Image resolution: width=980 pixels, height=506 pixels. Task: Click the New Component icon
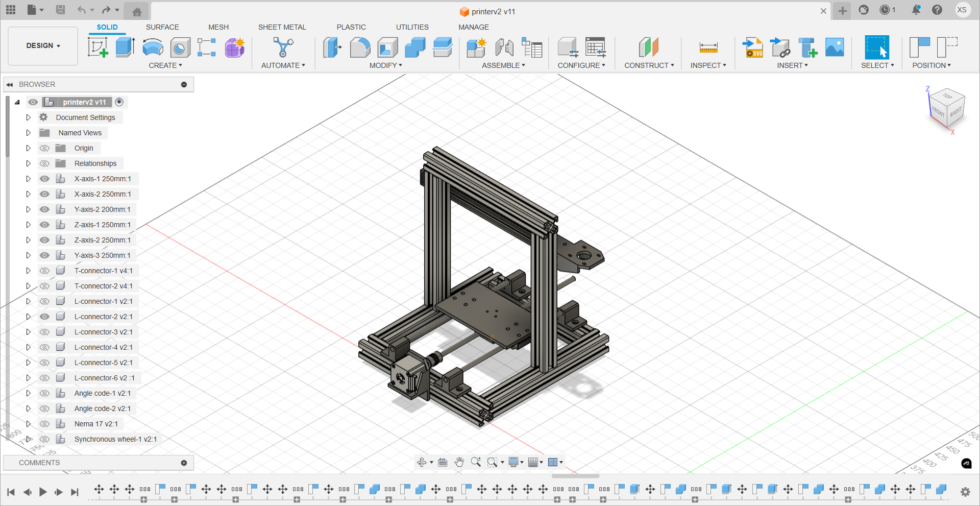[x=476, y=47]
